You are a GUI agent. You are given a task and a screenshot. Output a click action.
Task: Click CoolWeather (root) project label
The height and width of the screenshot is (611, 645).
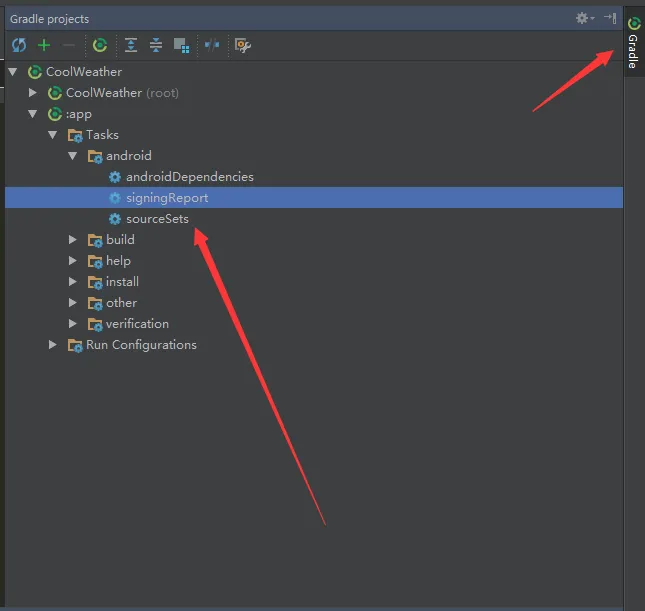(122, 93)
